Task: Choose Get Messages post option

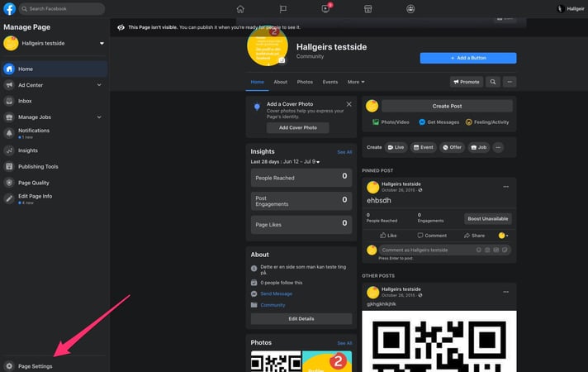Action: pos(439,122)
